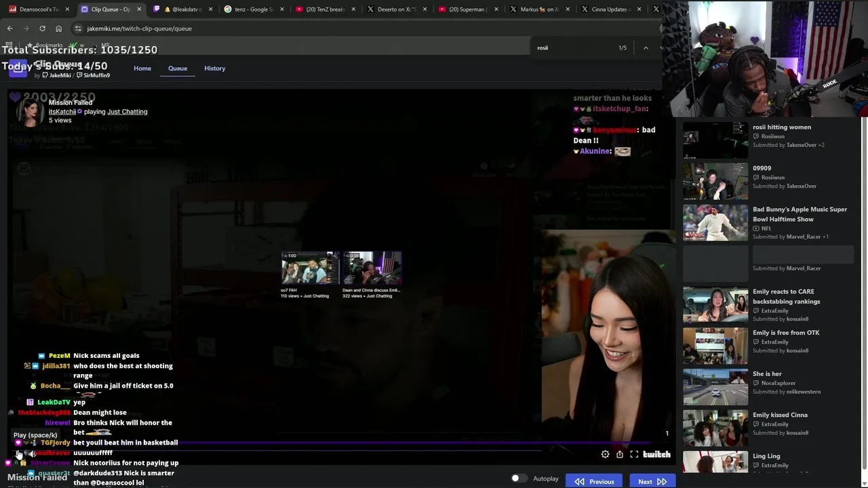Click the browser home icon
This screenshot has width=868, height=488.
point(58,28)
